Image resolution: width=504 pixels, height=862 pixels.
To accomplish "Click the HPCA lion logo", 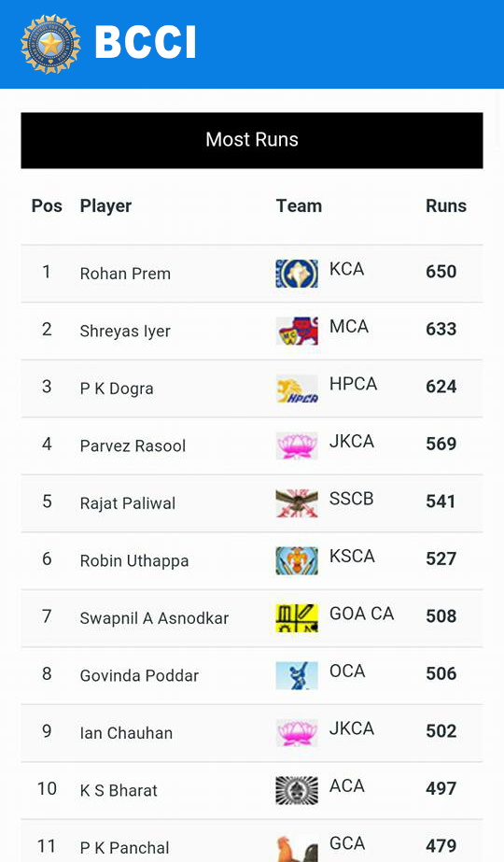I will tap(297, 389).
